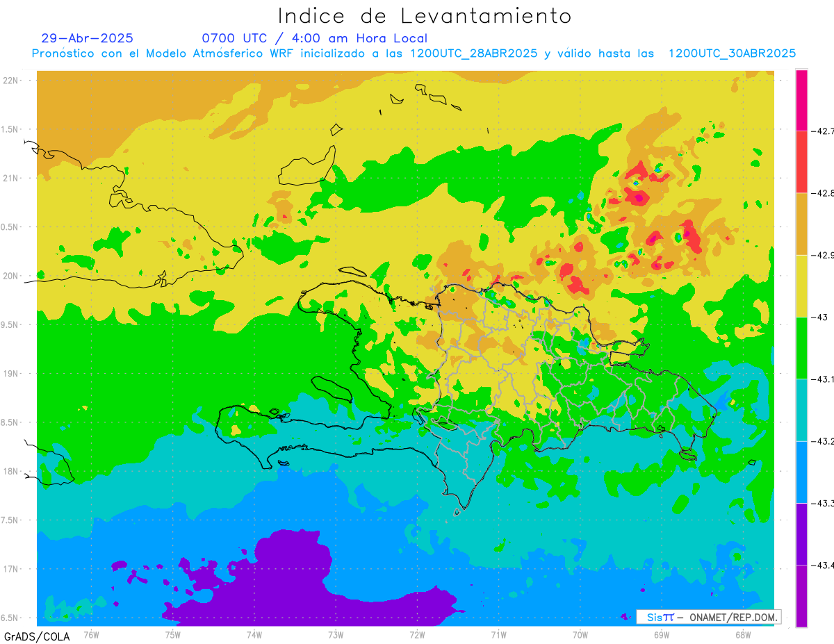Click the '-42.7' legend value
Image resolution: width=834 pixels, height=644 pixels.
pyautogui.click(x=823, y=131)
